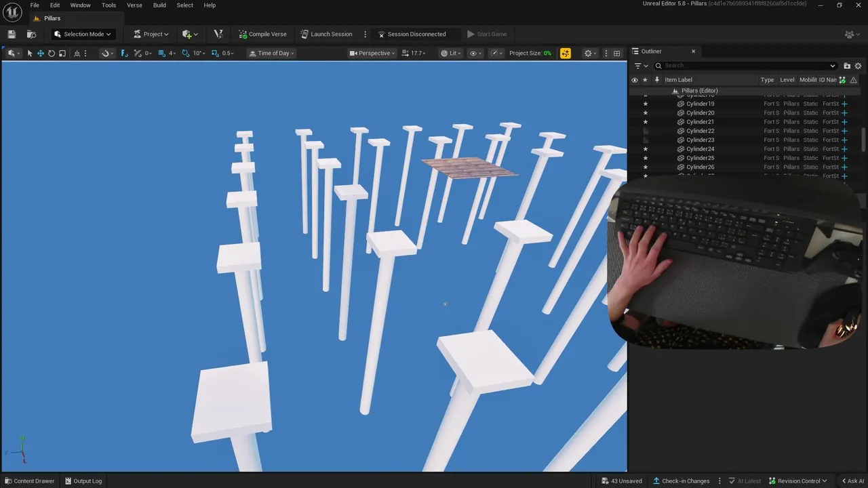Open the Perspective view dropdown

tap(372, 53)
